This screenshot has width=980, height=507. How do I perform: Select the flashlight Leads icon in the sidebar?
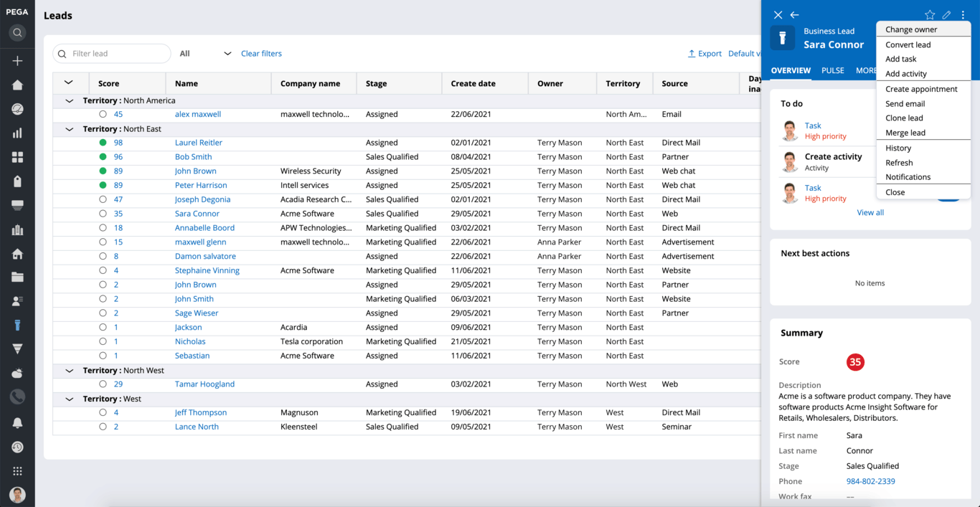17,325
